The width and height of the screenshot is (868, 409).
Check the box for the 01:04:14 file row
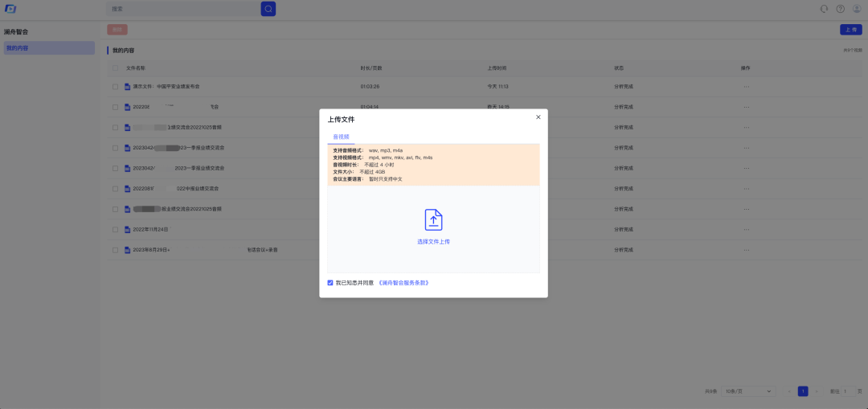click(115, 108)
